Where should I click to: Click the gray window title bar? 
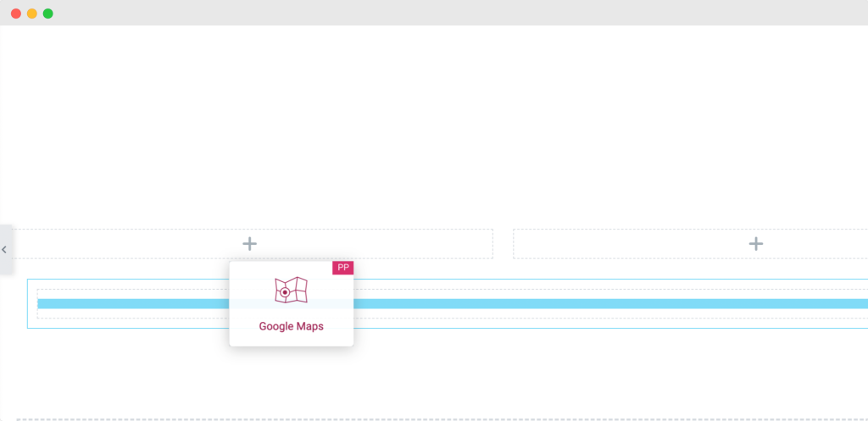pos(434,13)
